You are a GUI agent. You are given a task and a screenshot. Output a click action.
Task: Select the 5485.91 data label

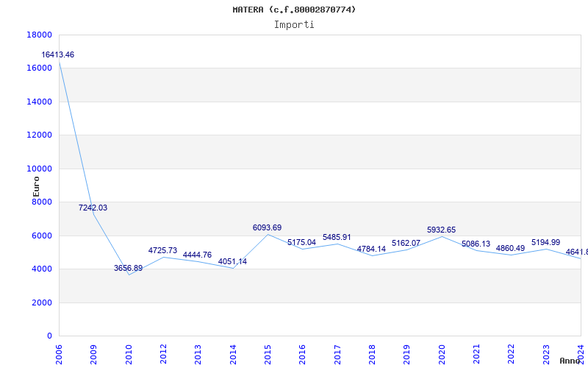point(337,237)
